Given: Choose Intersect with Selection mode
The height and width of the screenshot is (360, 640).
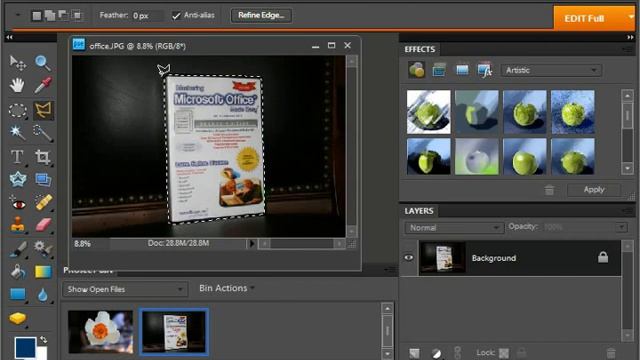Looking at the screenshot, I should click(x=76, y=16).
